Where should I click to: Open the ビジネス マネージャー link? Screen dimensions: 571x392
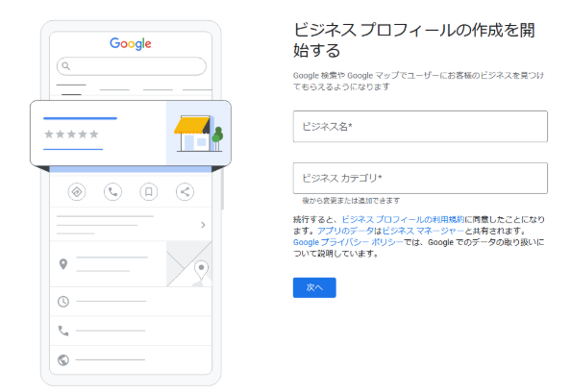click(x=424, y=231)
